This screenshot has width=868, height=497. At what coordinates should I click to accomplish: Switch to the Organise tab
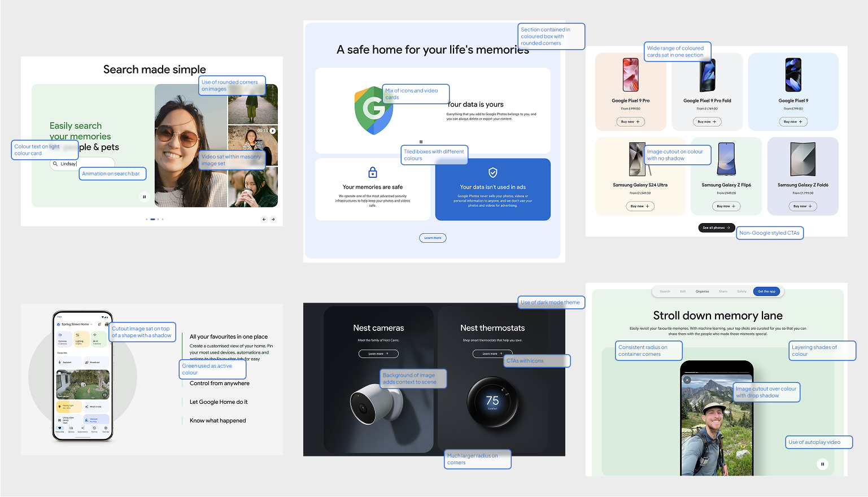coord(702,291)
